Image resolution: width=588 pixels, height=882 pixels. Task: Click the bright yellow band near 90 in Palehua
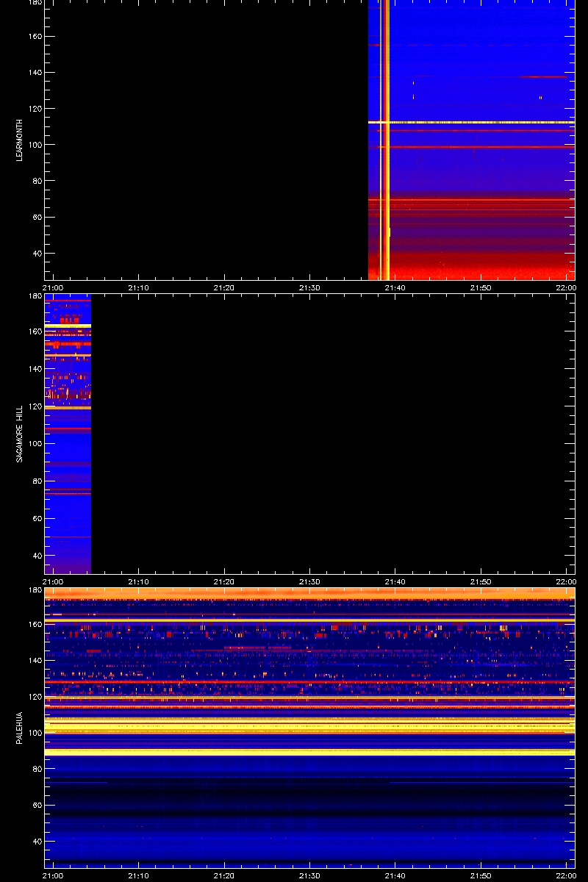(x=309, y=752)
